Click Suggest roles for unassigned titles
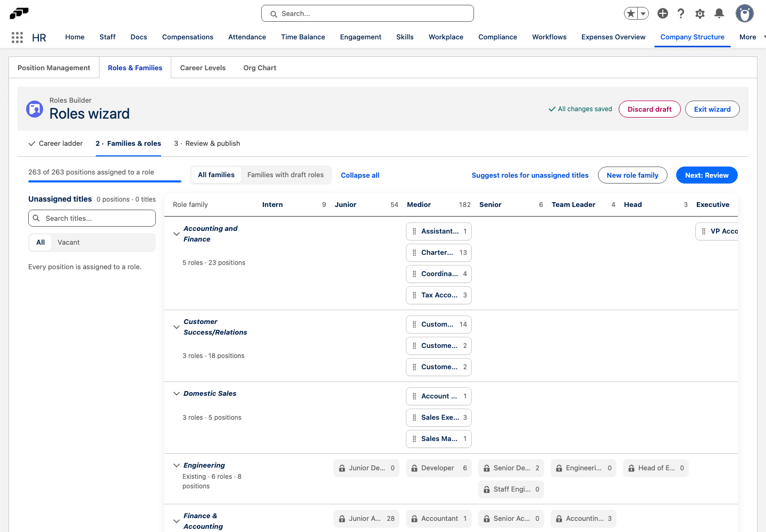766x532 pixels. click(530, 175)
